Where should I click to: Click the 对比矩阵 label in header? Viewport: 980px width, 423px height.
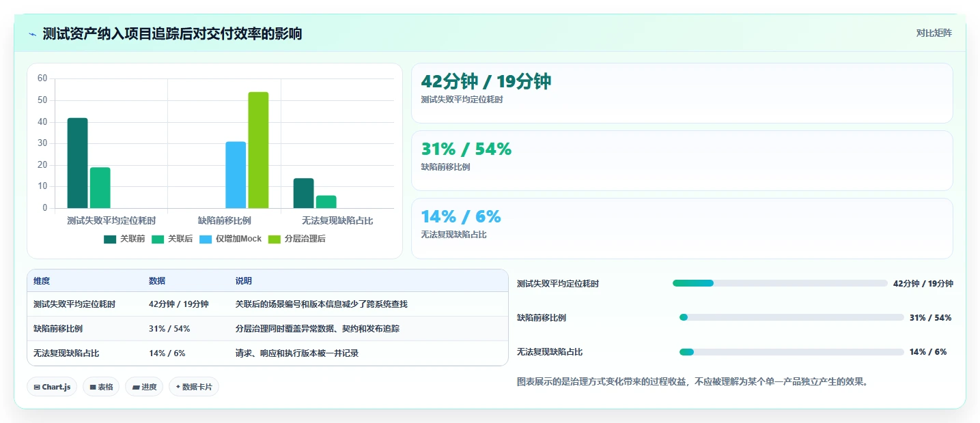click(934, 33)
